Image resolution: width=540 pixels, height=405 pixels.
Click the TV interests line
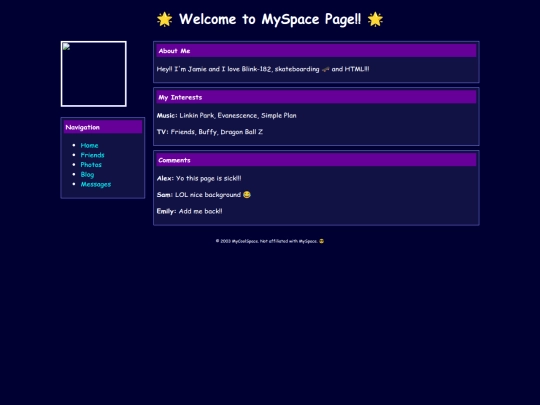[x=209, y=132]
